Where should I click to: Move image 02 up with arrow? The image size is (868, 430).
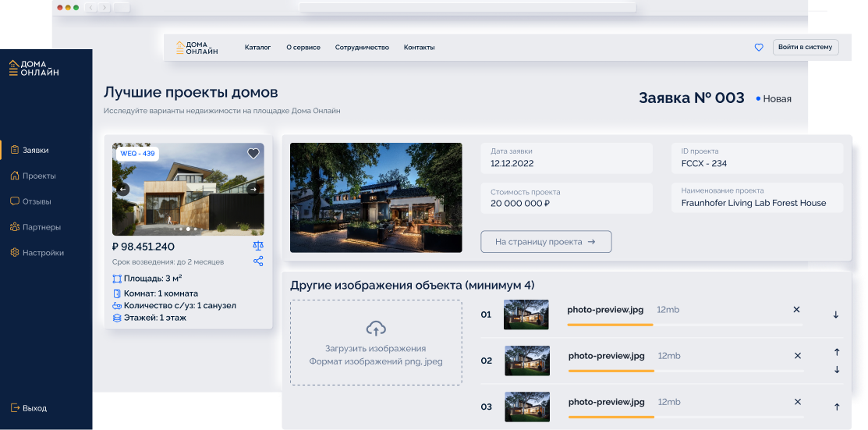point(837,353)
